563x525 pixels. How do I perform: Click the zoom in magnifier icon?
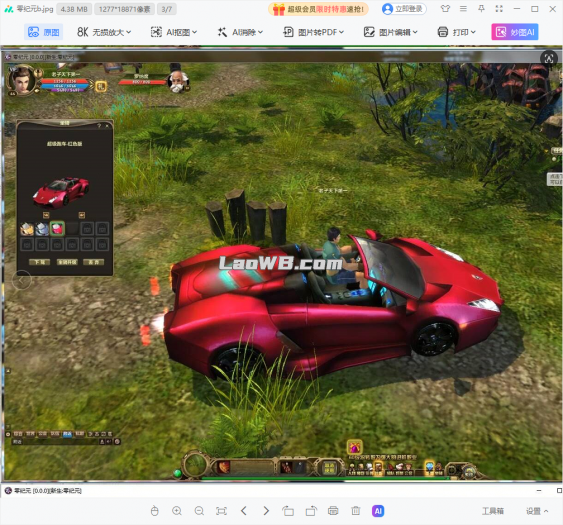[x=177, y=511]
